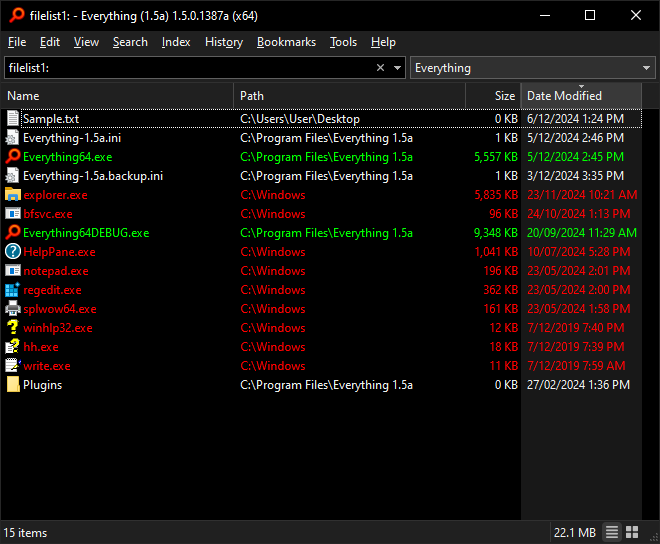Open the Bookmarks menu

[x=286, y=42]
